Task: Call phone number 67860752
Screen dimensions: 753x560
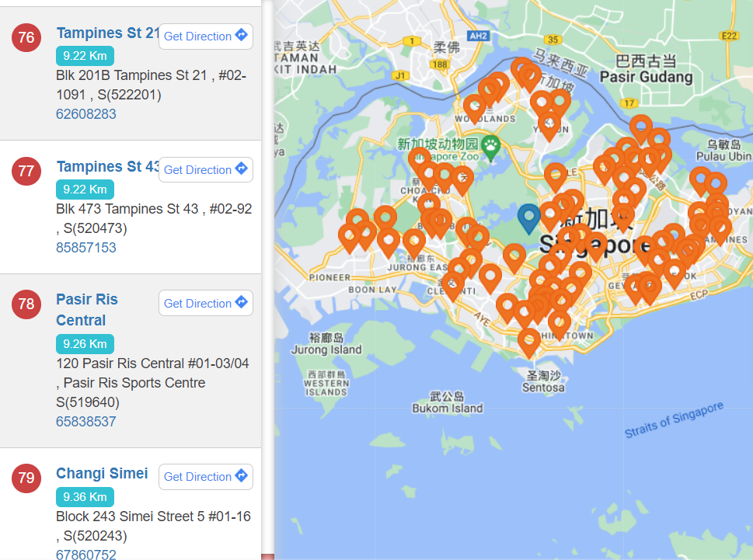Action: click(86, 555)
